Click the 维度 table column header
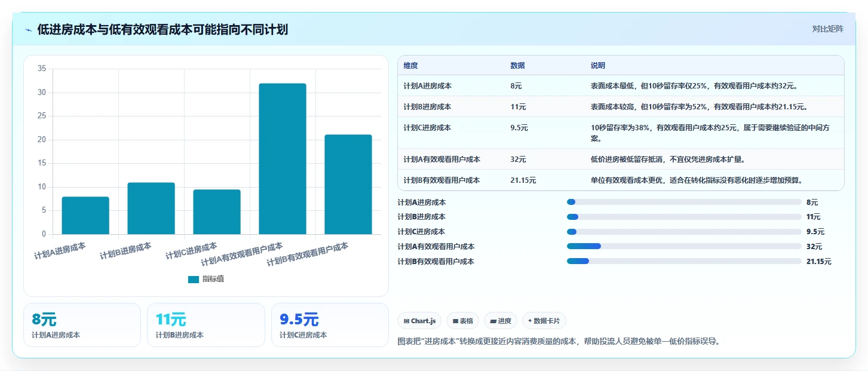 [x=410, y=66]
